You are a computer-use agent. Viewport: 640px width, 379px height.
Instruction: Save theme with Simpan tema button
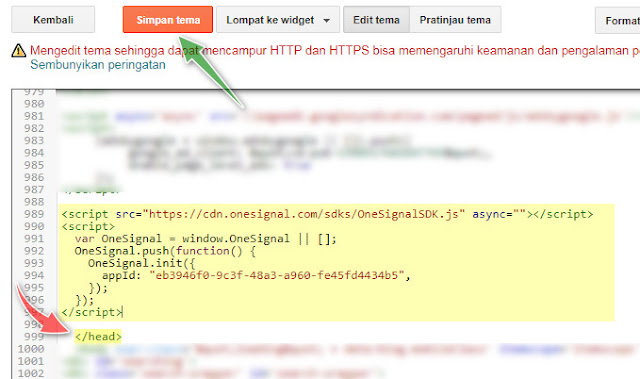pos(168,20)
